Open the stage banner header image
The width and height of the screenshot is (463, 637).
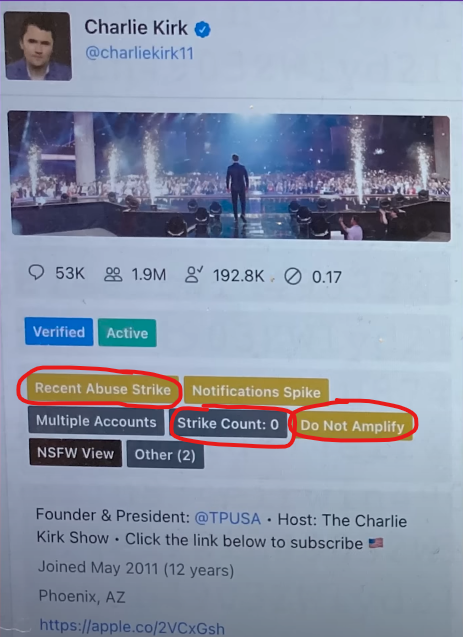[x=229, y=176]
